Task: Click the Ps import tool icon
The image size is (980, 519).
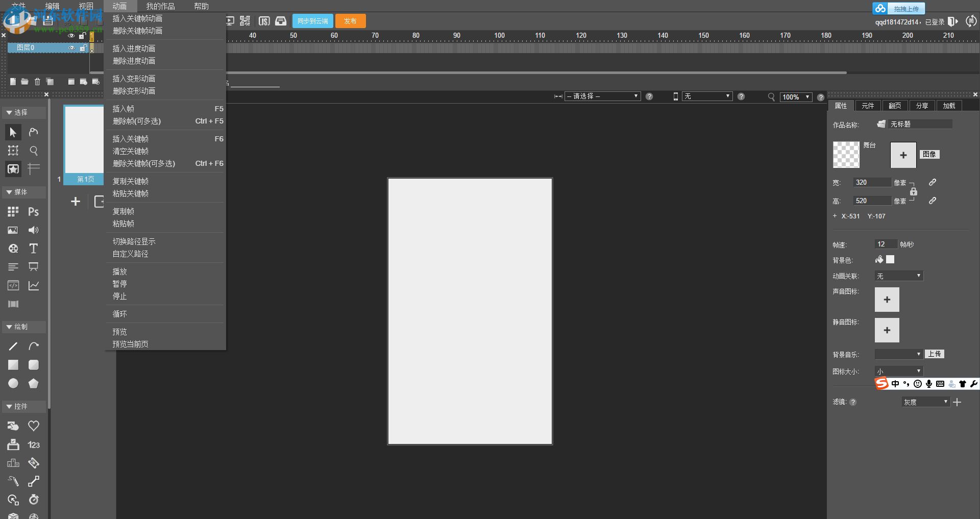Action: click(x=33, y=212)
